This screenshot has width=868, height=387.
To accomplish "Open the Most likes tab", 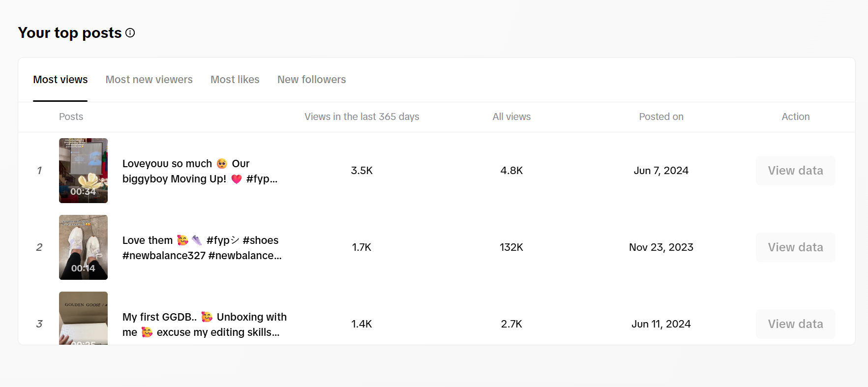I will point(235,80).
